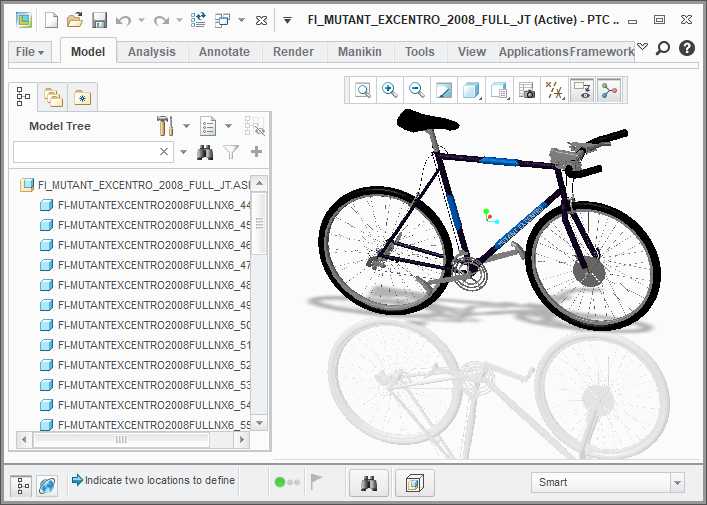This screenshot has width=707, height=505.
Task: Select FI_MUTANT_EXCENTRO_2008_FULL_JT.ASM root node
Action: 135,185
